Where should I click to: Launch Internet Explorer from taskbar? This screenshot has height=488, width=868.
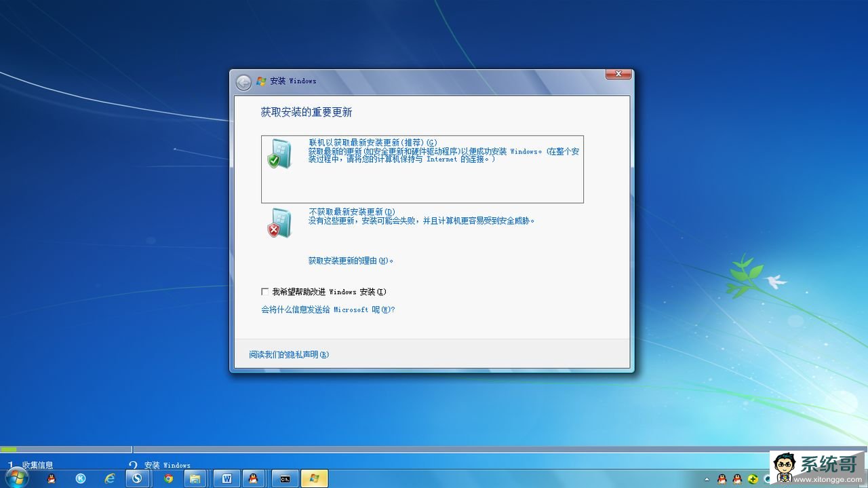pyautogui.click(x=109, y=478)
